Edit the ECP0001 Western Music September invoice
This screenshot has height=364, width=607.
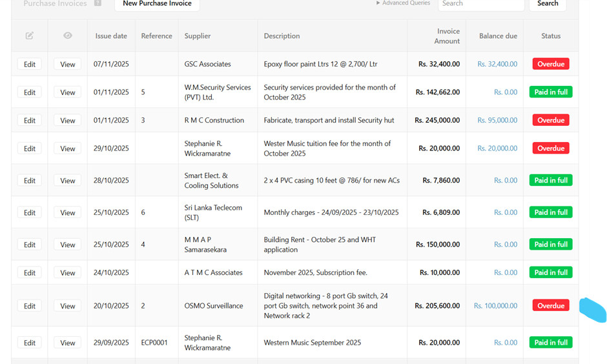tap(30, 343)
